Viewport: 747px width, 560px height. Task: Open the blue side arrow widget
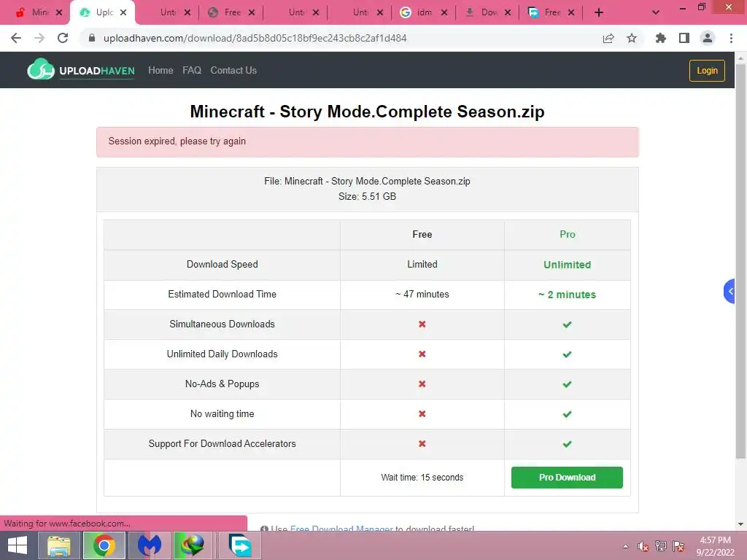coord(729,292)
